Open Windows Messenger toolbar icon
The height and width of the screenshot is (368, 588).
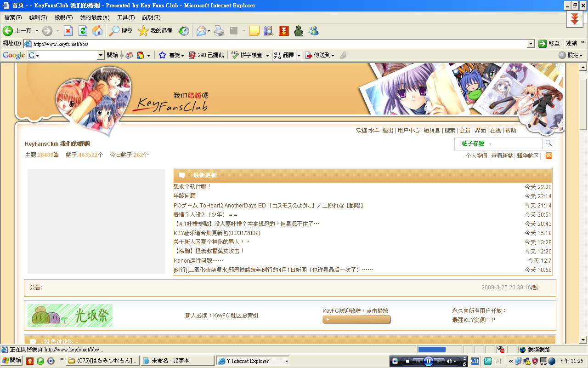click(314, 31)
